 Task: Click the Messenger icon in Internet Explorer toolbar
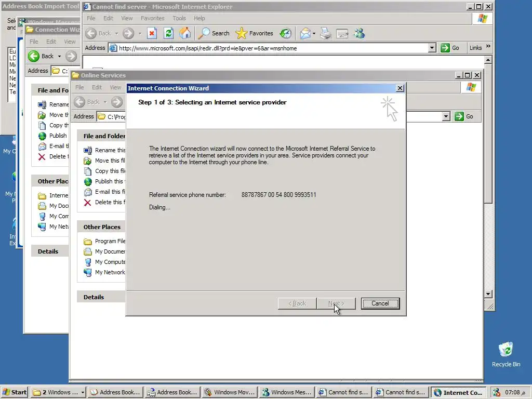360,33
